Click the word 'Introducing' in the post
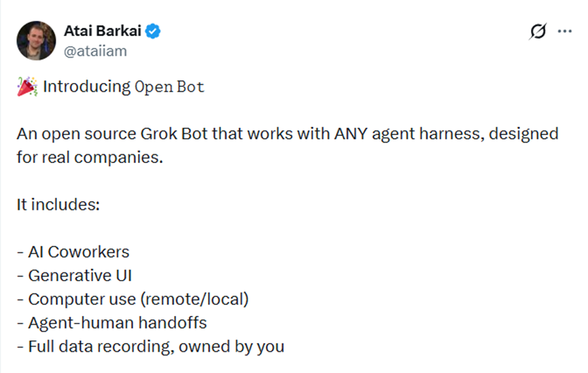The image size is (588, 373). click(x=86, y=87)
